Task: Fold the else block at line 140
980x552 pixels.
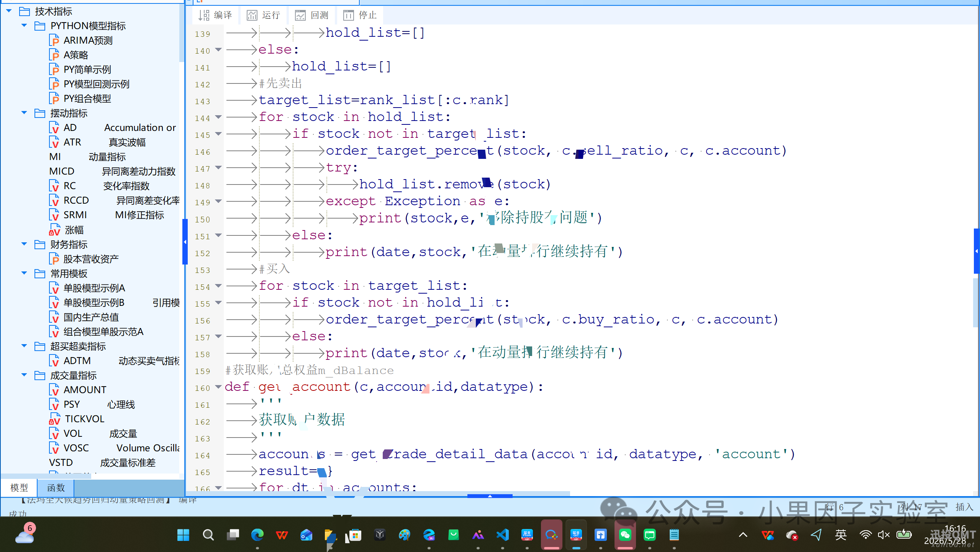Action: tap(218, 50)
